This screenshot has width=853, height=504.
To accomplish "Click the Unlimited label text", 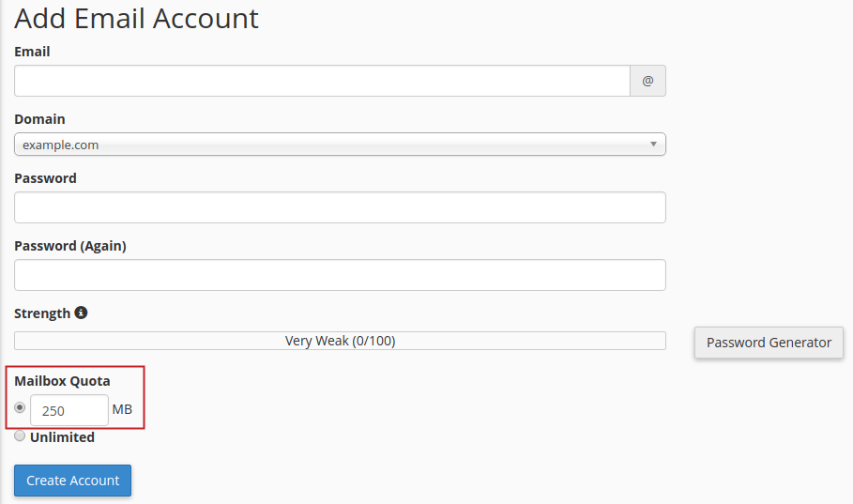I will coord(62,437).
